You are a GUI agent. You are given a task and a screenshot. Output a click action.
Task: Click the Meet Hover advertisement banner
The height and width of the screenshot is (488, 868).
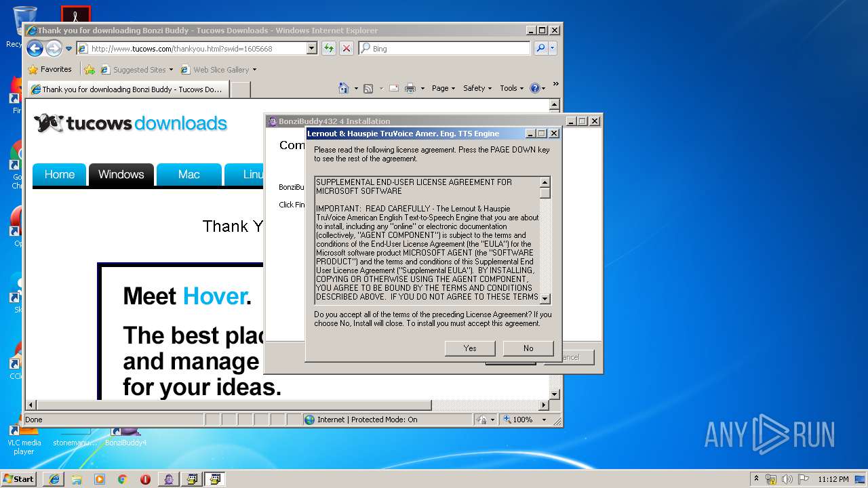click(x=181, y=331)
